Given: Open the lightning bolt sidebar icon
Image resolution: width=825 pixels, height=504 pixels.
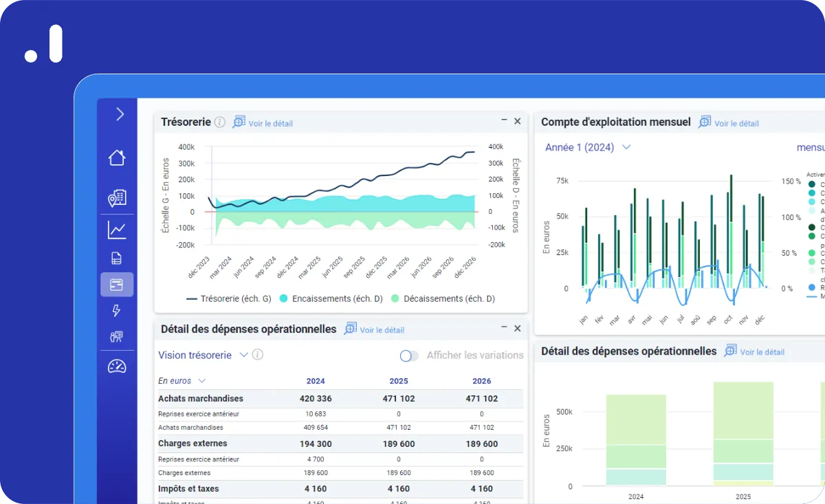Looking at the screenshot, I should coord(117,311).
